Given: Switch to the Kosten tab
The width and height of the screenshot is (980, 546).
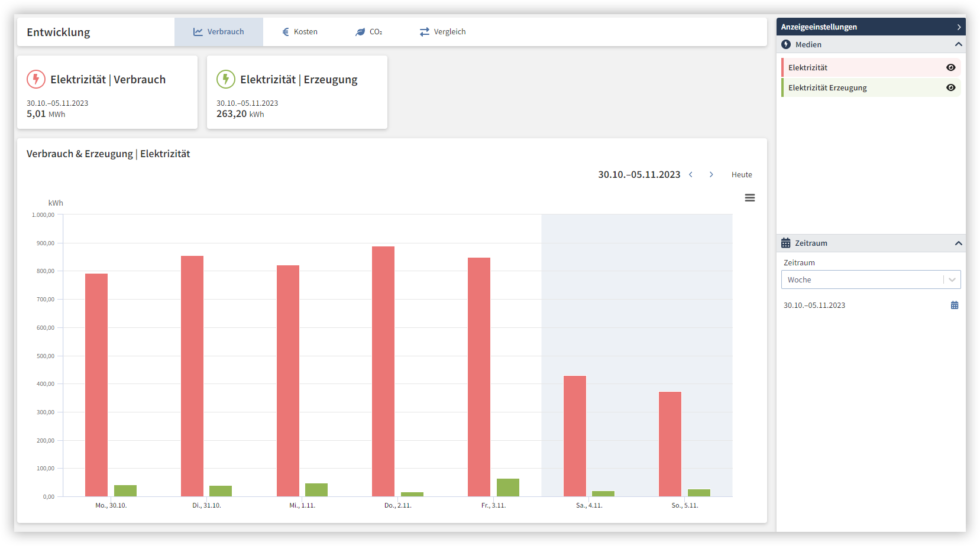Looking at the screenshot, I should (x=300, y=32).
